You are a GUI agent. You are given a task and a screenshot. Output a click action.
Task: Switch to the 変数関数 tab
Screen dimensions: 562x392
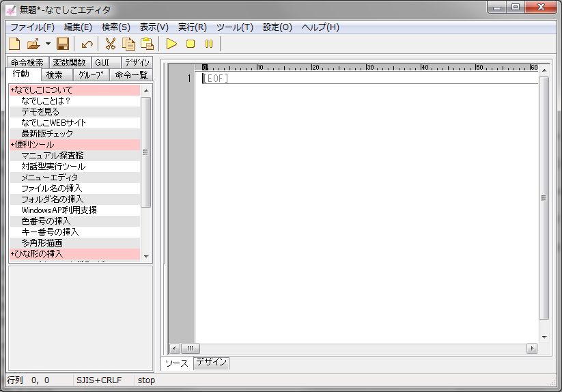(x=70, y=62)
